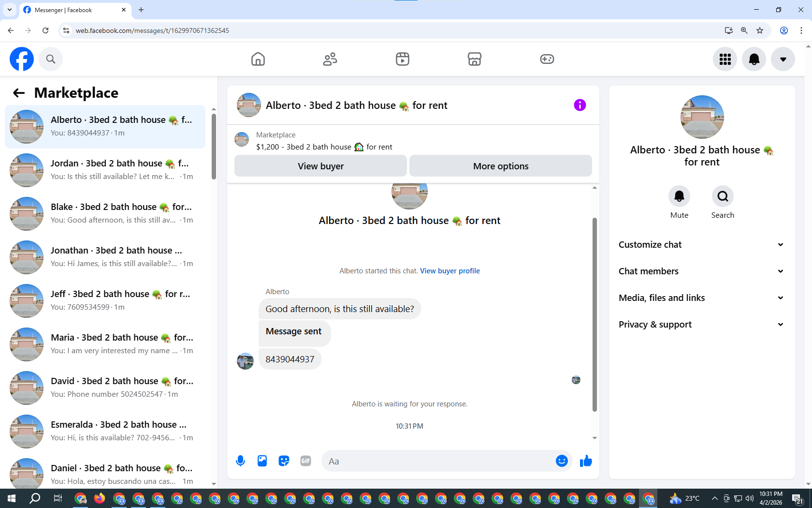Screen dimensions: 812x508
Task: Open the Marketplace storefront icon
Action: click(475, 59)
